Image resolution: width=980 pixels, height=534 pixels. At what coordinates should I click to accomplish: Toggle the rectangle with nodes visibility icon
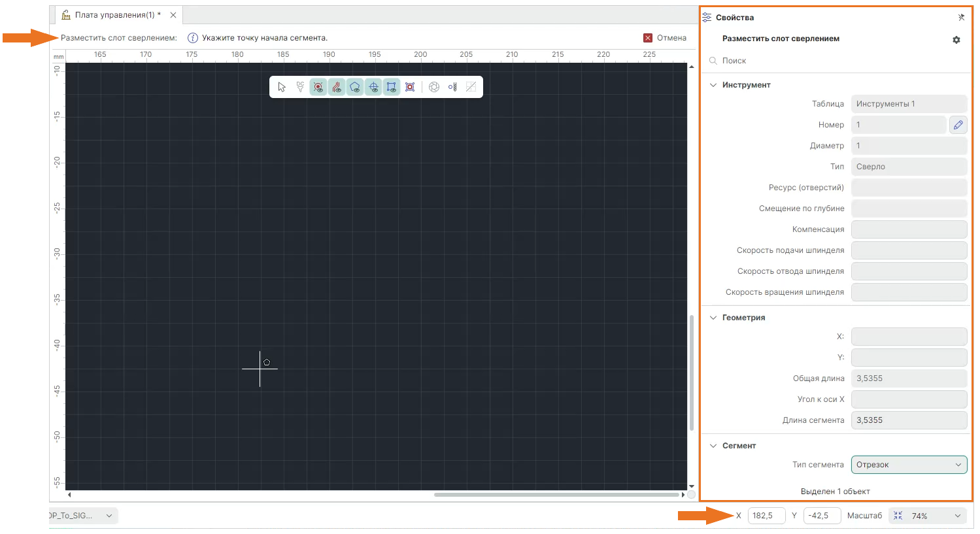tap(392, 87)
